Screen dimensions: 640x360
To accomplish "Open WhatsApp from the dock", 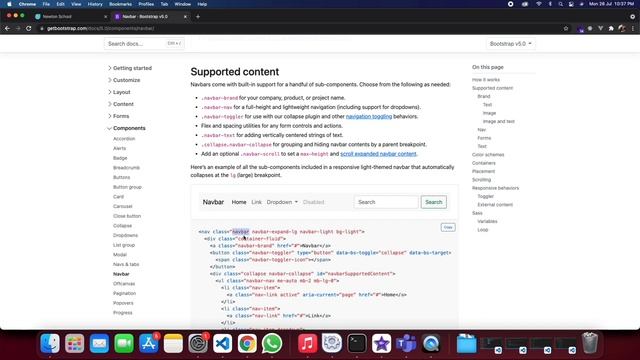I will point(272,343).
